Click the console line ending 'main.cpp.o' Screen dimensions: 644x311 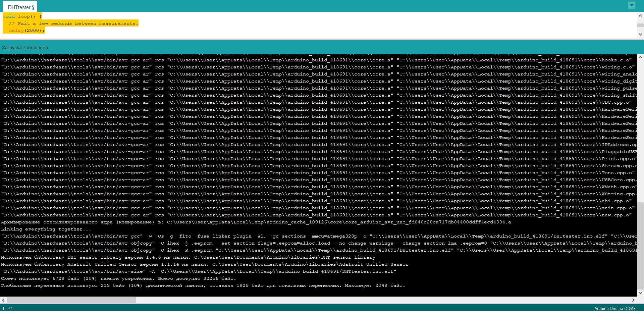[x=318, y=208]
